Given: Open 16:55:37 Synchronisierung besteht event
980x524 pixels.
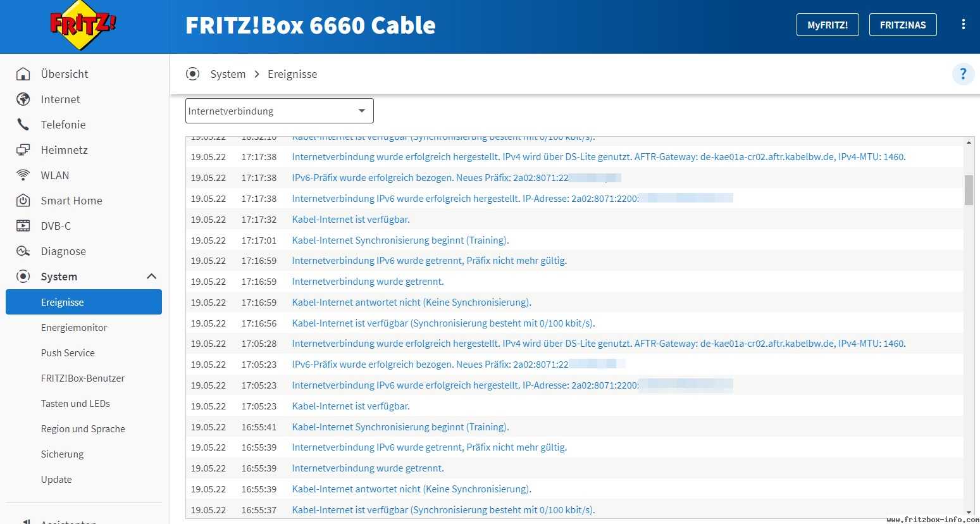Looking at the screenshot, I should 443,510.
